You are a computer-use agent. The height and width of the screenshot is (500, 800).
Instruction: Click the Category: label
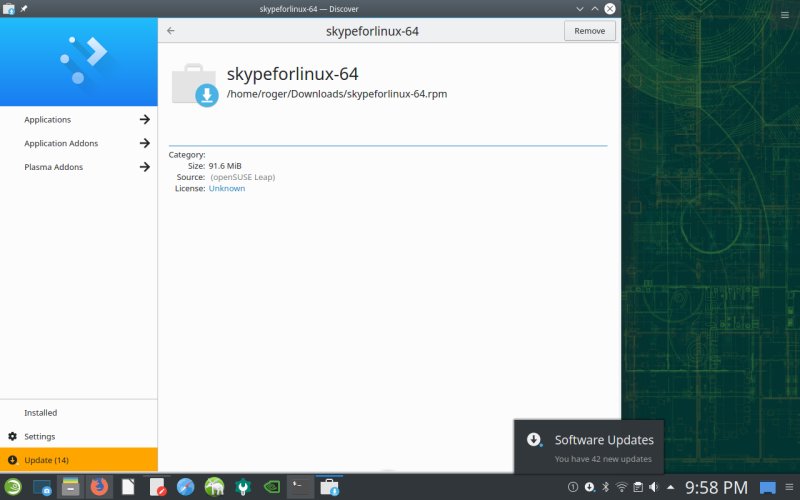[x=187, y=155]
